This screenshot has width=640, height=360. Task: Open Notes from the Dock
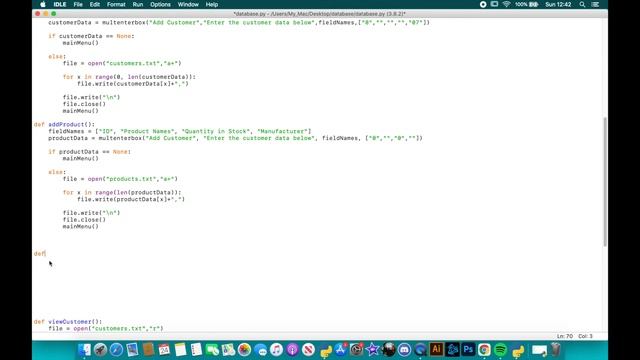(x=180, y=350)
